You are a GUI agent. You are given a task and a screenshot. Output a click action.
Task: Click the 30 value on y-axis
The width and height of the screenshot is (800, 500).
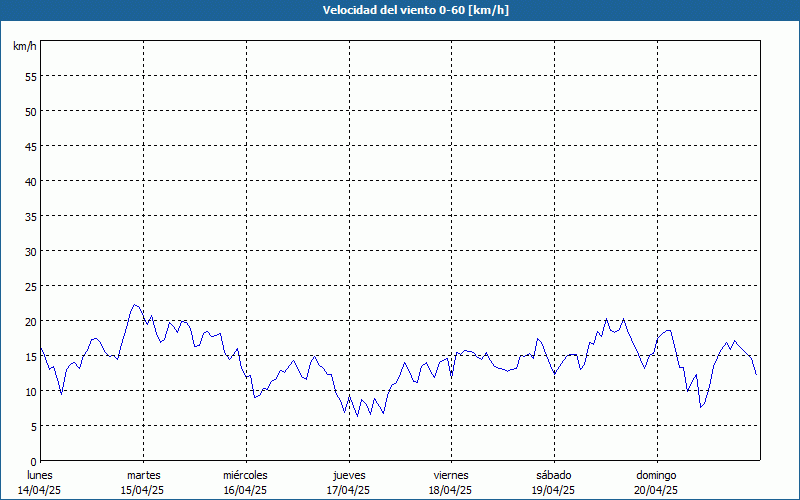(31, 252)
